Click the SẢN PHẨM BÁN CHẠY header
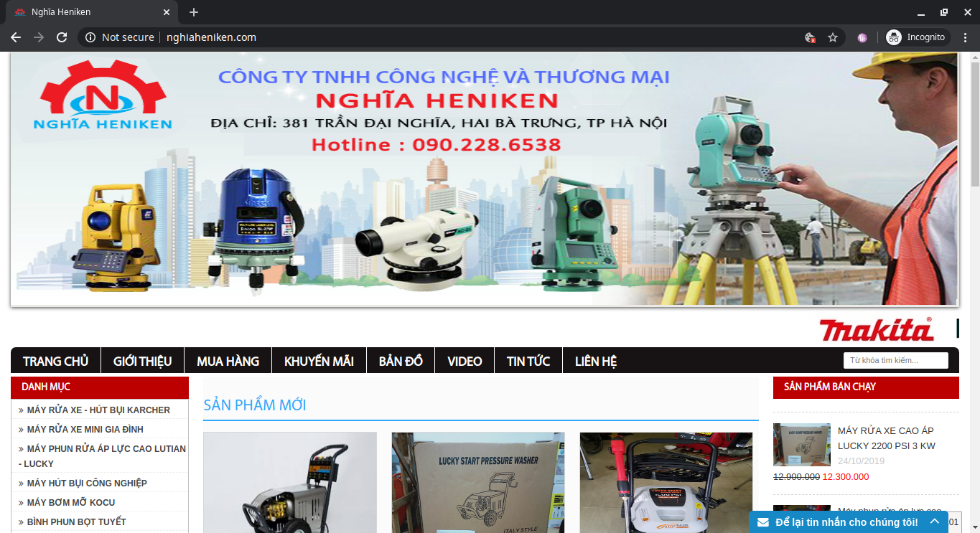980x533 pixels. tap(866, 387)
